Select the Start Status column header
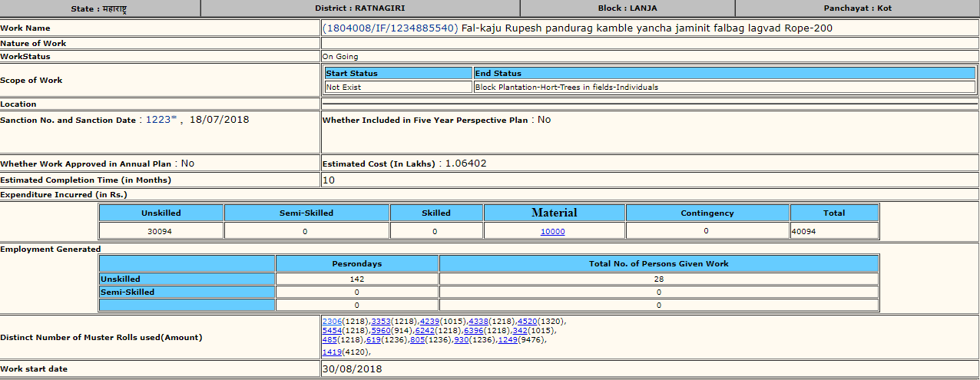 [399, 73]
